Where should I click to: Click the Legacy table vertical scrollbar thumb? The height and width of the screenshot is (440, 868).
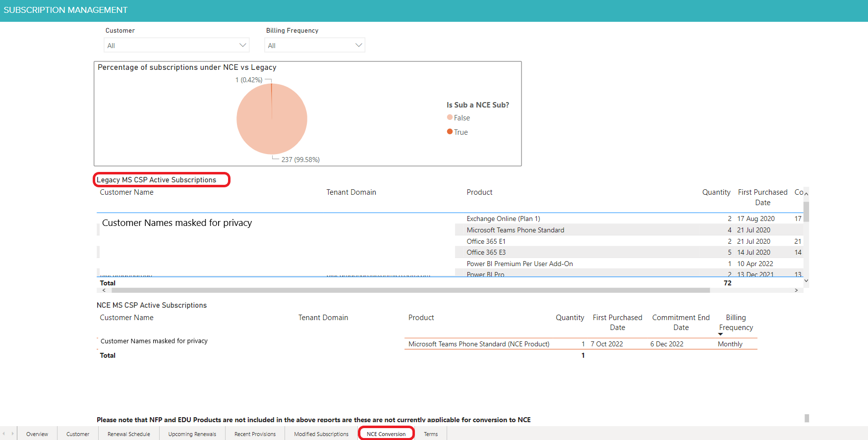pos(806,211)
